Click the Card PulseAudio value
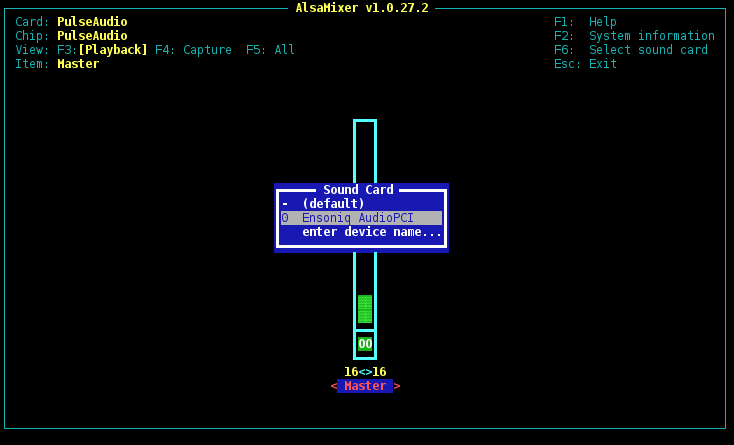 click(x=92, y=22)
